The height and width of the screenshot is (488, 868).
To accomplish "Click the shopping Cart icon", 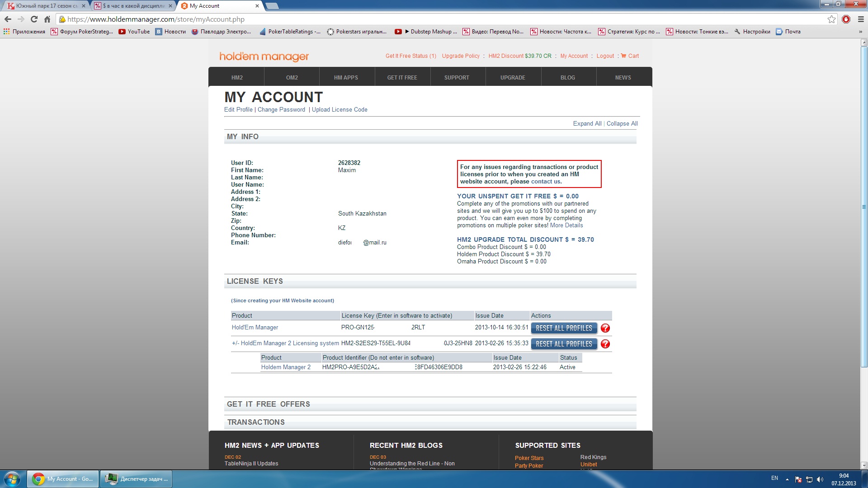I will point(624,56).
